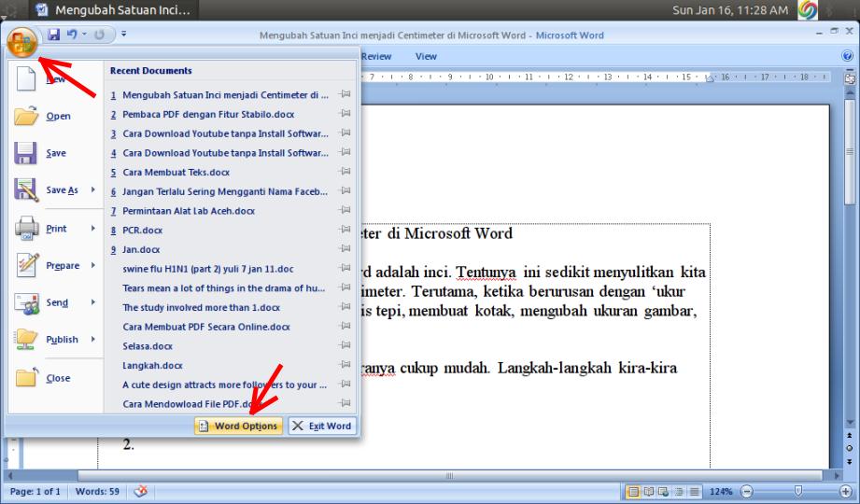Select the View ribbon tab
This screenshot has width=860, height=504.
click(x=426, y=56)
